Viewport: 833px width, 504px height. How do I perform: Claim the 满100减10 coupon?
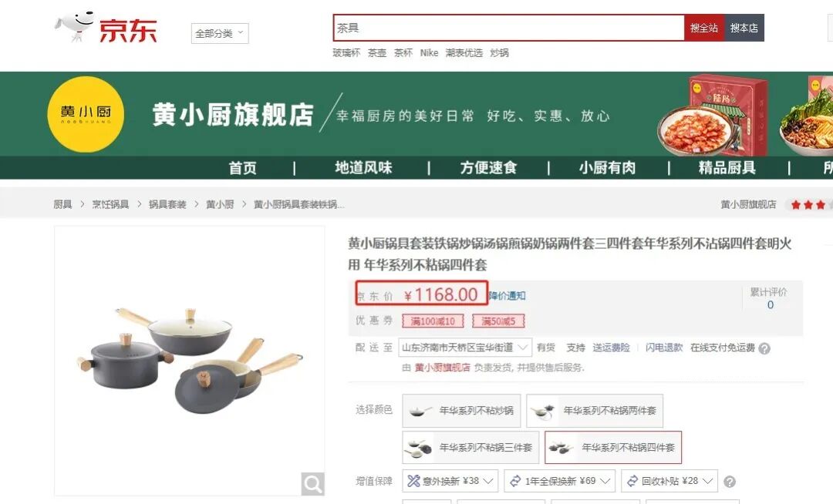pos(433,321)
